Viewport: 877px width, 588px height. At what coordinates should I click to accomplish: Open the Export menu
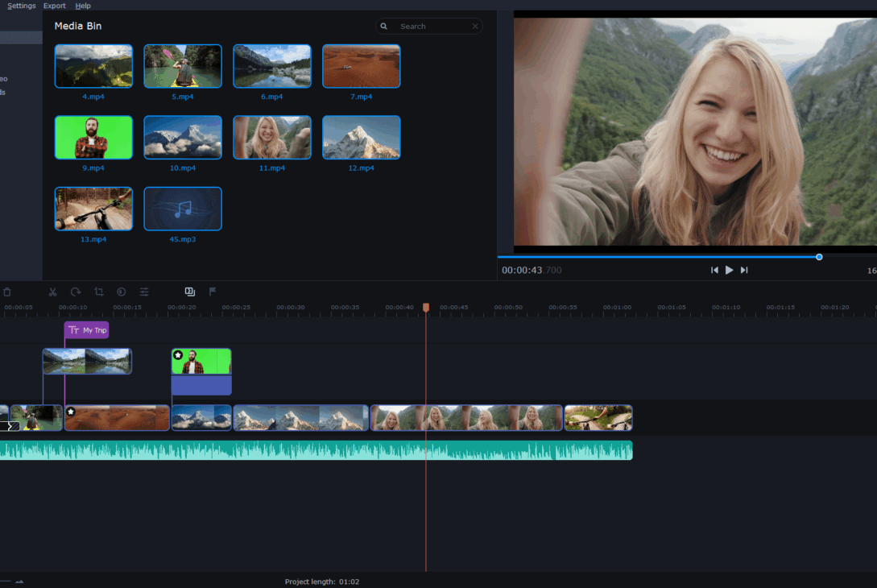point(54,6)
